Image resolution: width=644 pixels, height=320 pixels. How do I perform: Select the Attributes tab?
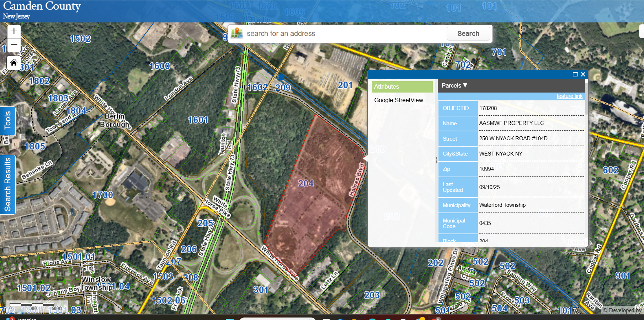(x=402, y=86)
